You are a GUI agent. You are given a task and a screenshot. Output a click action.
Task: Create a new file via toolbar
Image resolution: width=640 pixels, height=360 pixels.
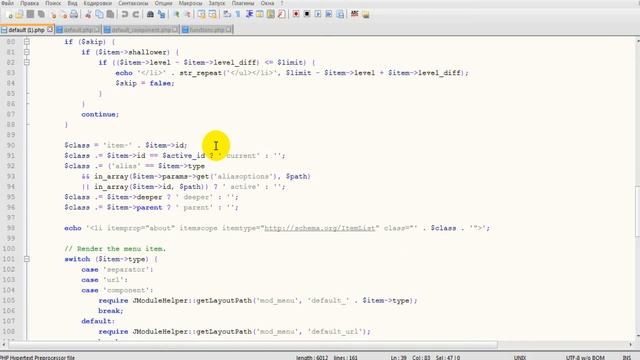10,15
